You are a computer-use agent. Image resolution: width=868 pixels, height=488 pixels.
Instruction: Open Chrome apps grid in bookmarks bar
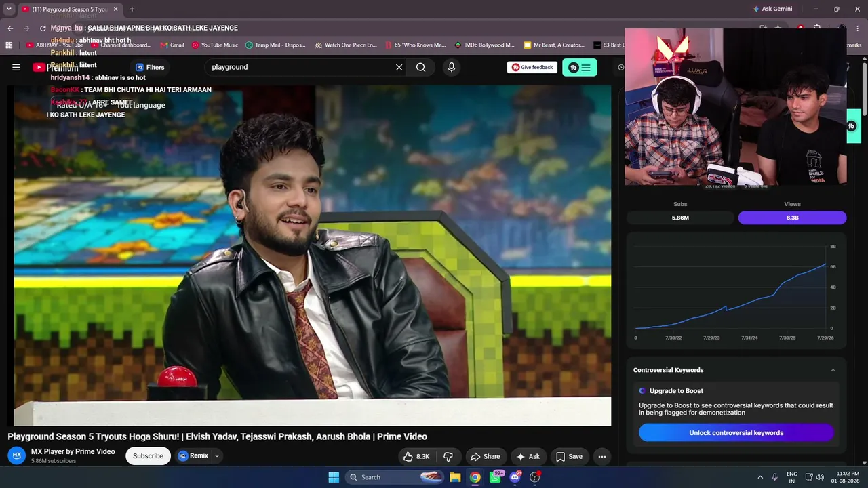[x=9, y=45]
